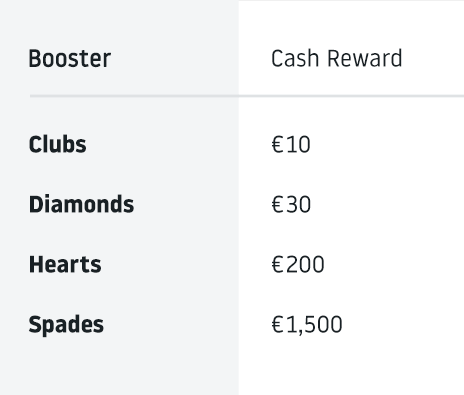
Task: Select the Cash Reward column header
Action: tap(337, 59)
